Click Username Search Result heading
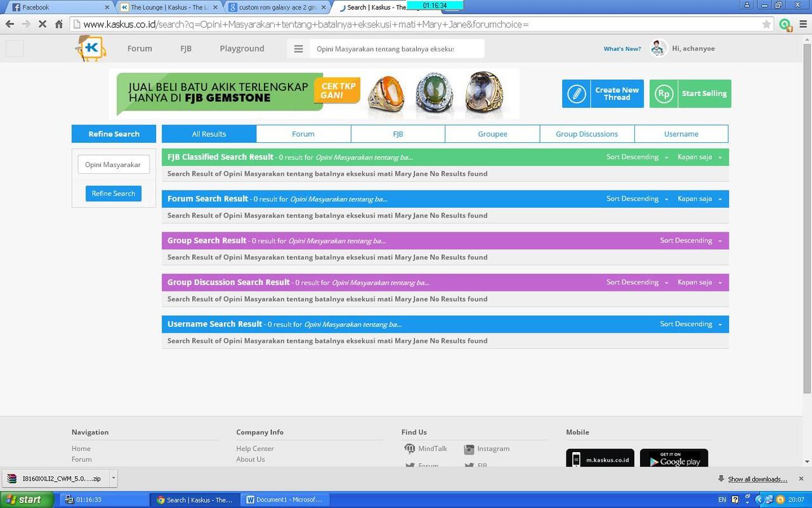Image resolution: width=812 pixels, height=508 pixels. [x=215, y=324]
